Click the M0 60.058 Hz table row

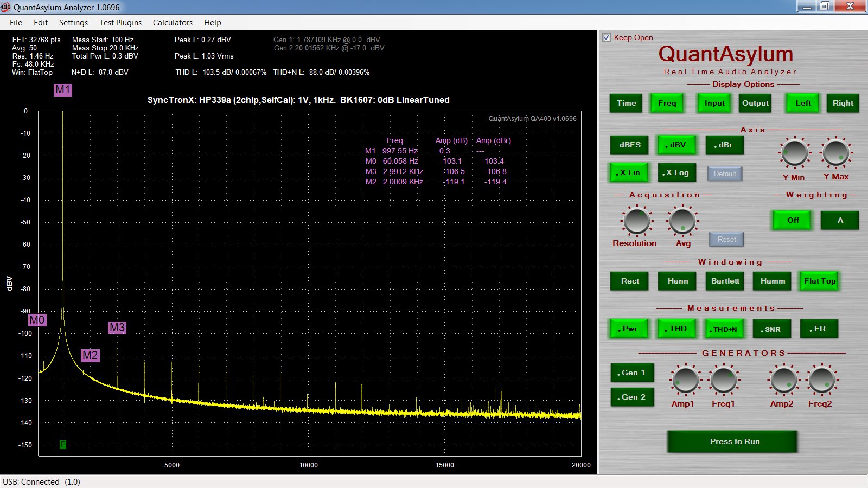pyautogui.click(x=435, y=161)
